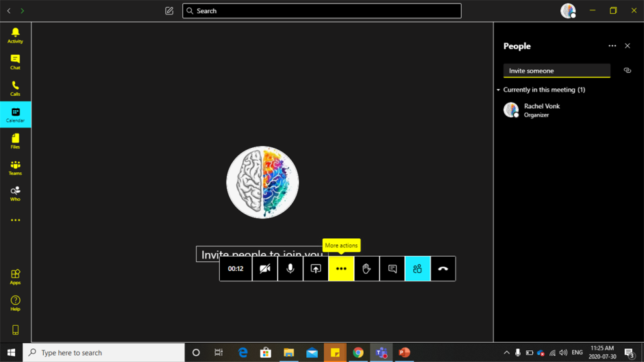Click the Invite someone field
This screenshot has height=362, width=644.
tap(556, 70)
